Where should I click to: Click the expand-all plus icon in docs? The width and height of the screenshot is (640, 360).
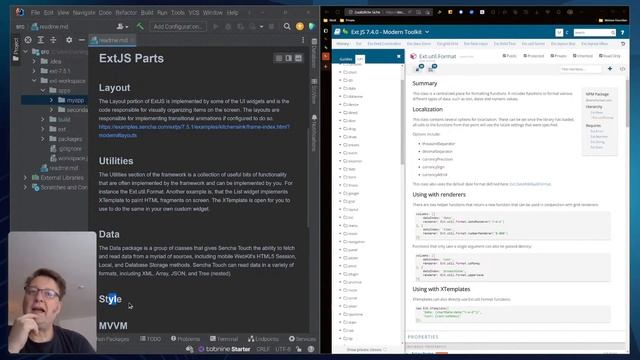coord(610,69)
